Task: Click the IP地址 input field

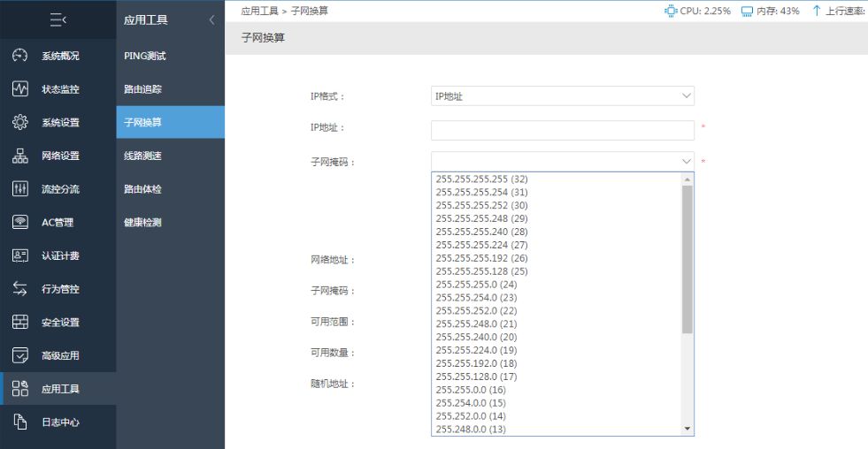Action: point(563,131)
